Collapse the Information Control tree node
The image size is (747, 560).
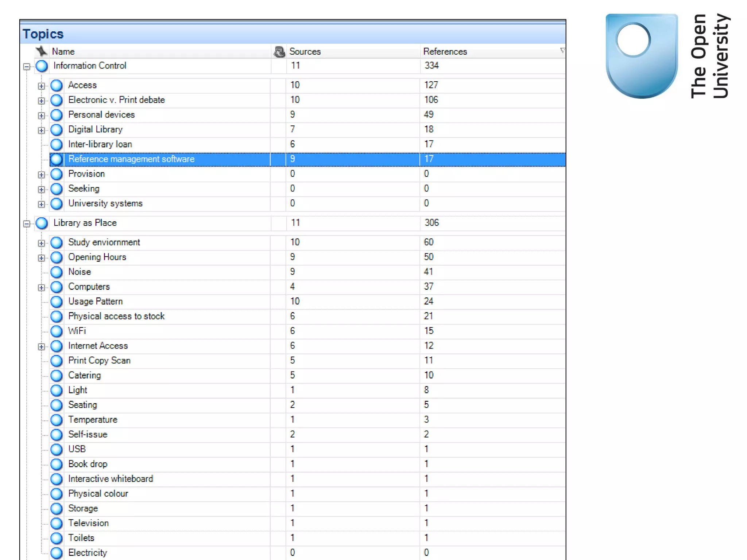click(x=27, y=66)
